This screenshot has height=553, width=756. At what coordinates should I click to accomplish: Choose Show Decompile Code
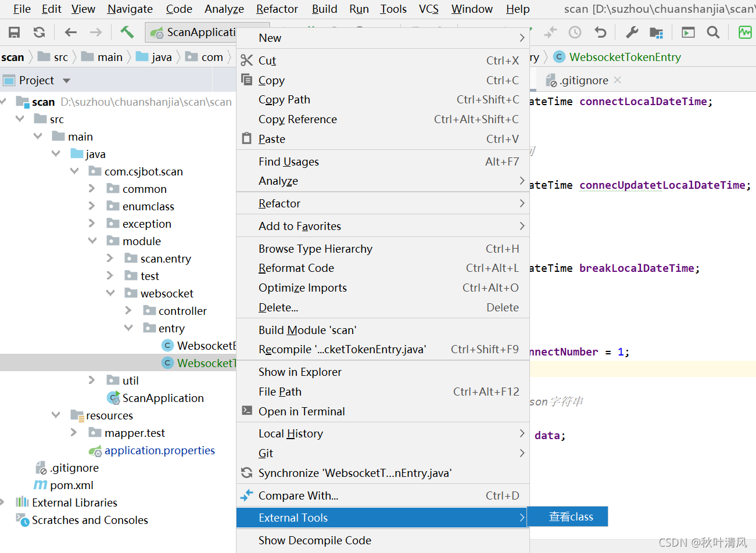(383, 541)
